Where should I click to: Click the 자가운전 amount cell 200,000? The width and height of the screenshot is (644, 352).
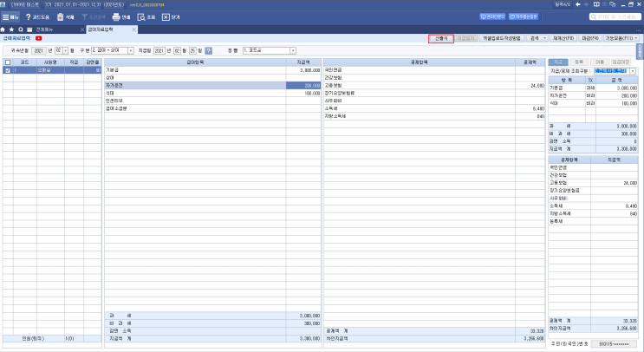click(303, 86)
